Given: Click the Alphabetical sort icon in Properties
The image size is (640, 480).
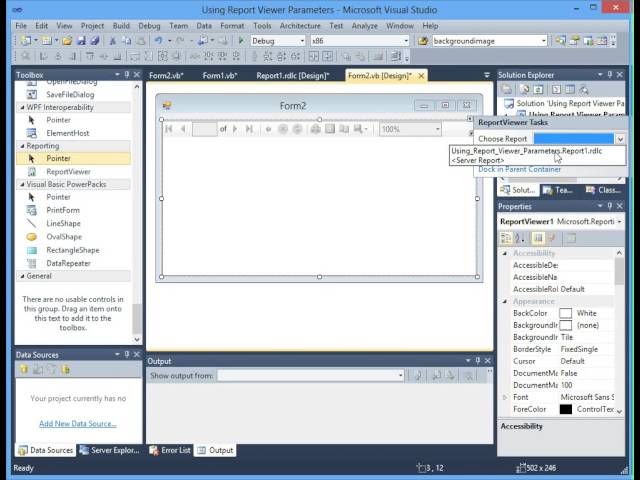Looking at the screenshot, I should click(x=520, y=238).
